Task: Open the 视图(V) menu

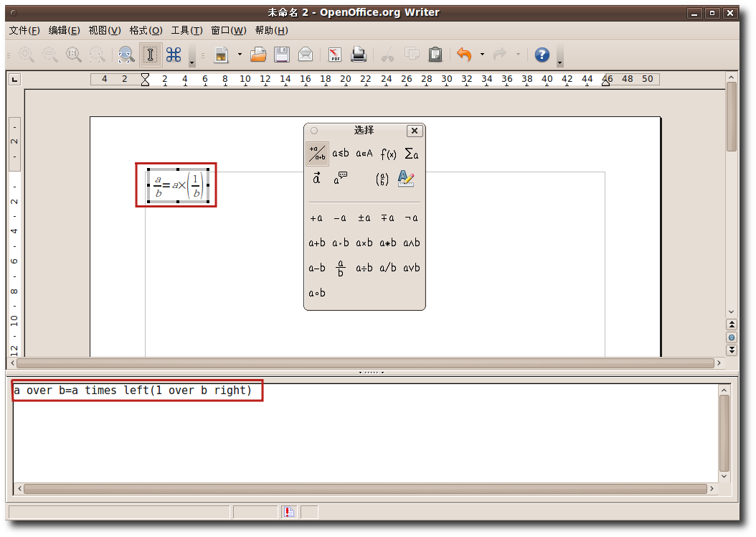Action: click(105, 30)
